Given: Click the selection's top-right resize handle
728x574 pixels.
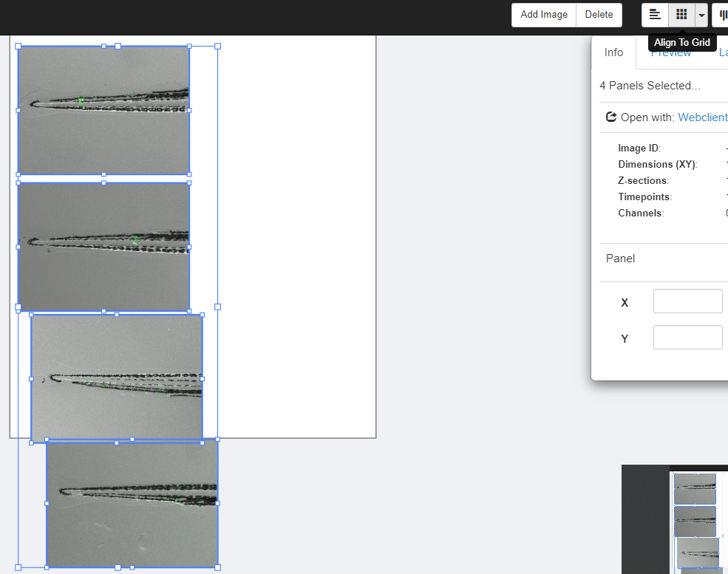Looking at the screenshot, I should click(217, 47).
